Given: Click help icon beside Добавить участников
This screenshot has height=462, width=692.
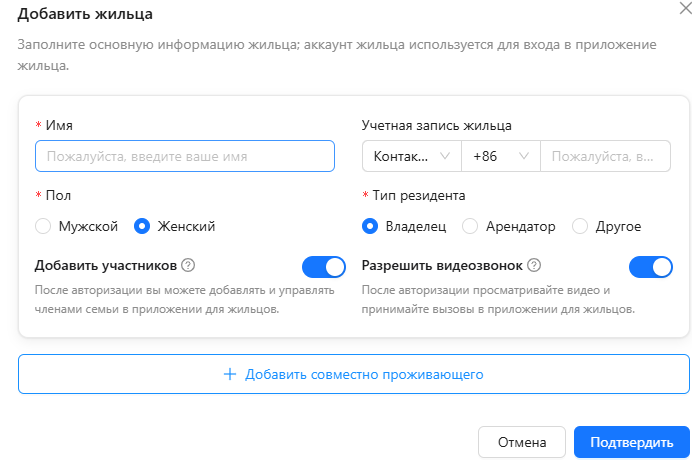Looking at the screenshot, I should point(188,265).
